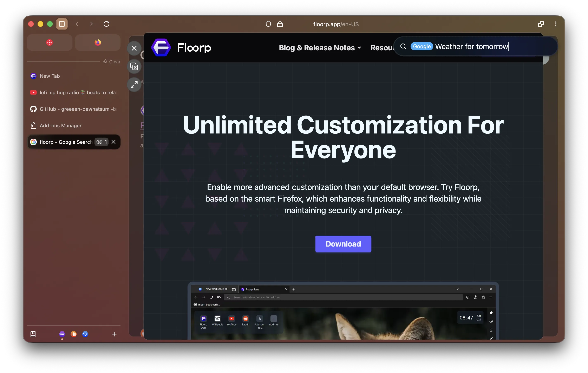The image size is (588, 373).
Task: Click the Floorp hexagon logo
Action: (161, 47)
